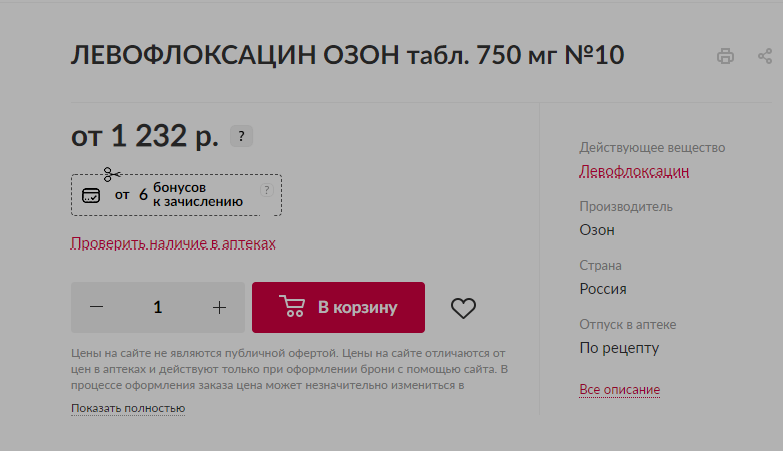The image size is (783, 451).
Task: Expand the disclaimer with "Показать полностью"
Action: point(128,408)
